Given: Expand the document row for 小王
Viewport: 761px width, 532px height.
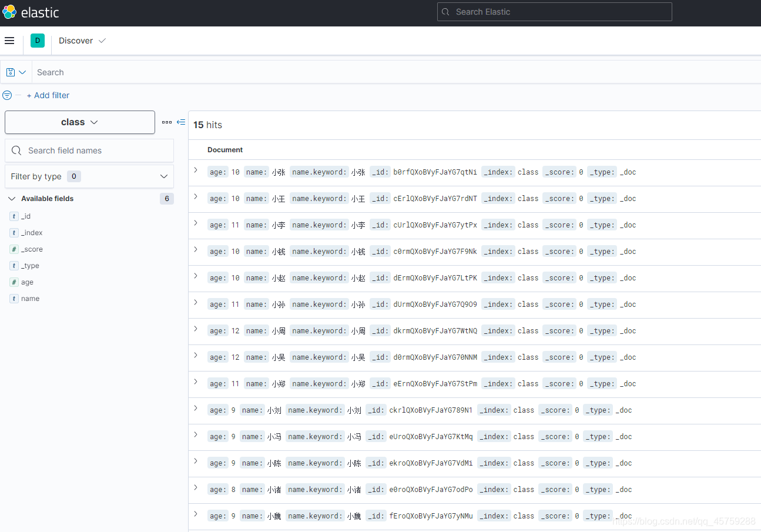Looking at the screenshot, I should [196, 196].
